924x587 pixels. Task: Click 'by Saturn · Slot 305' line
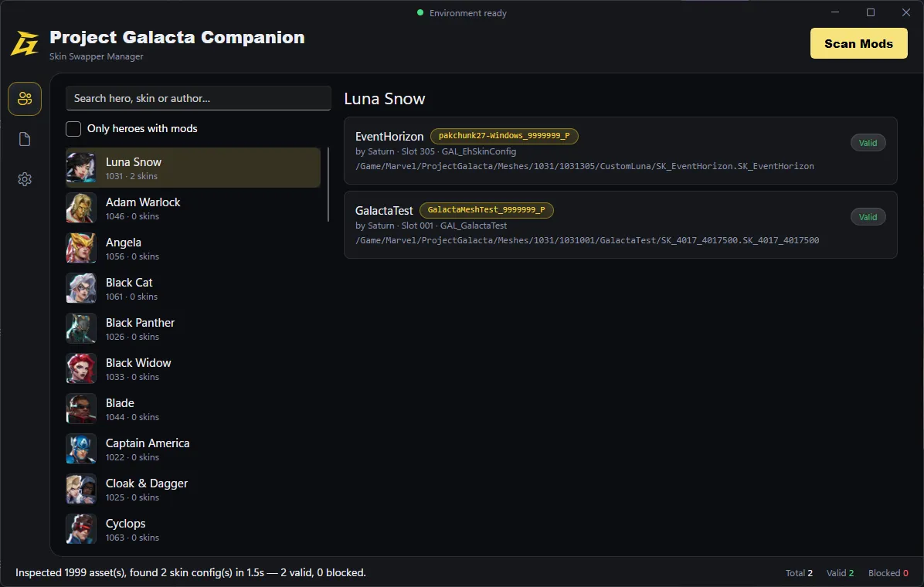[436, 151]
